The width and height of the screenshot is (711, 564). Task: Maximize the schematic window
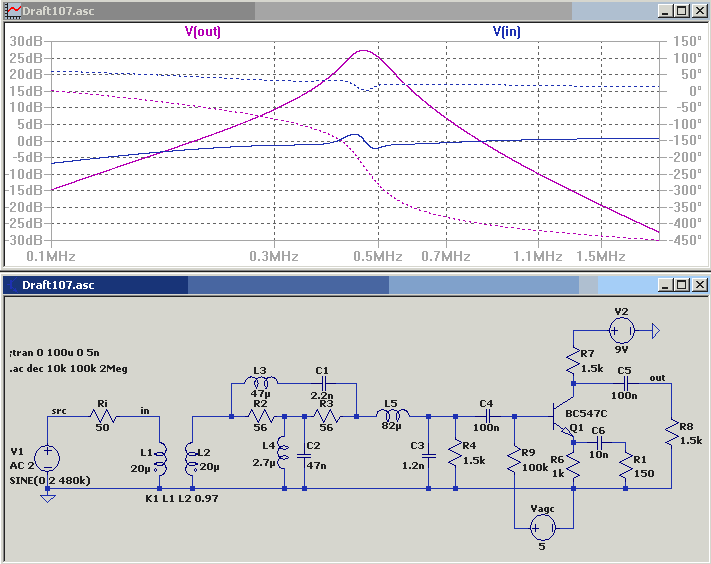point(682,285)
